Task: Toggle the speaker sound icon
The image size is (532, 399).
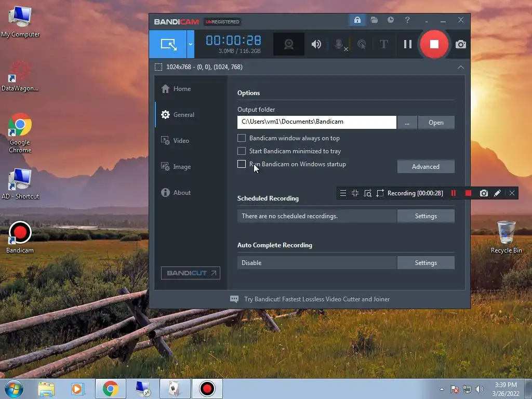Action: [316, 44]
